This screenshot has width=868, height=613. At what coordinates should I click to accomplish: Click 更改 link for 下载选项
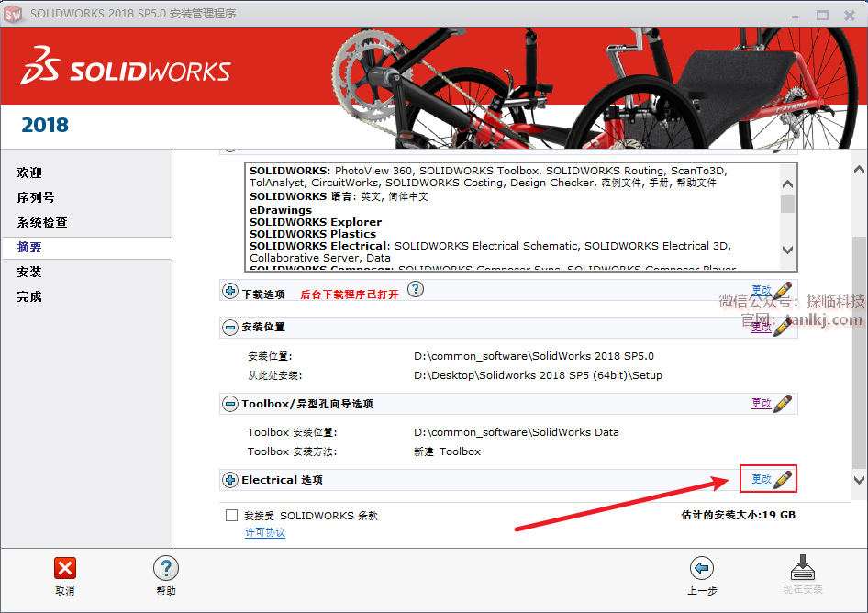pyautogui.click(x=762, y=290)
